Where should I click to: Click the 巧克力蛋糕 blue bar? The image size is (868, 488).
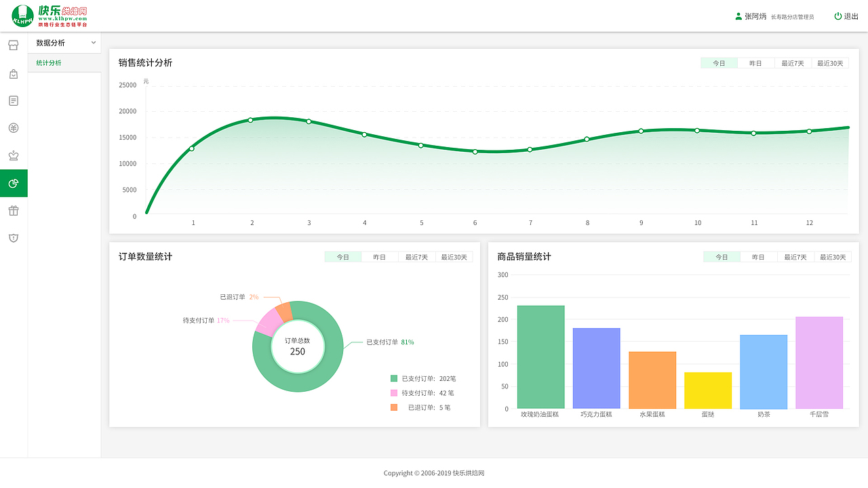point(596,369)
